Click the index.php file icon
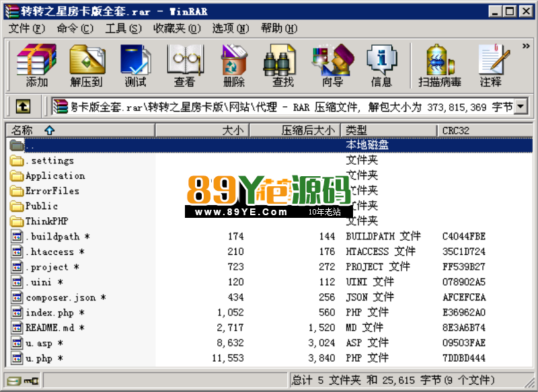Viewport: 538px width, 392px height. tap(17, 313)
